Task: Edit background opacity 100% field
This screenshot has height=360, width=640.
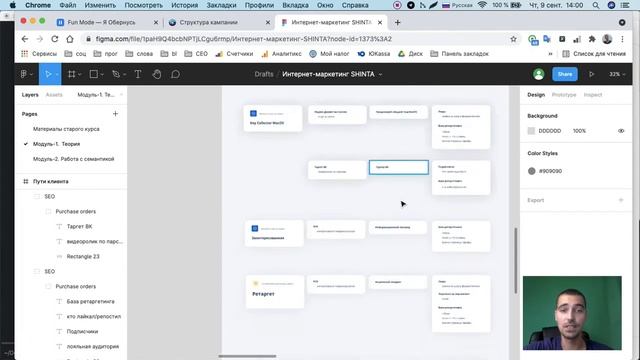Action: (579, 131)
